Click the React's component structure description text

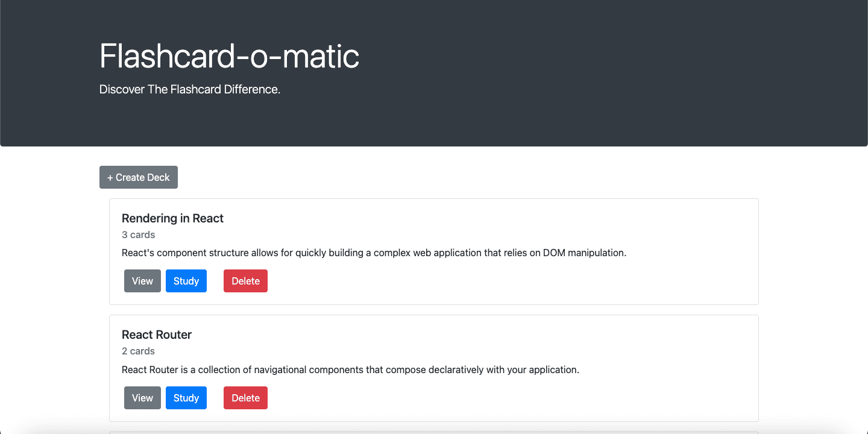[x=374, y=253]
